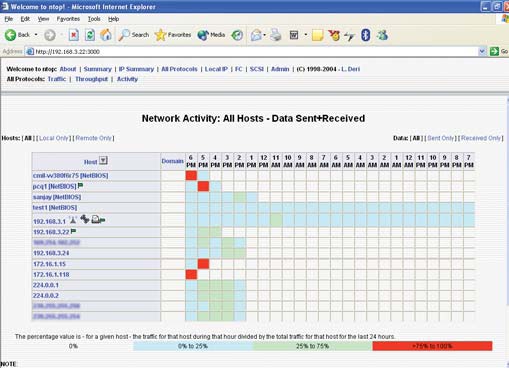Screen dimensions: 509x368
Task: Click Host column sort dropdown arrow
Action: point(103,161)
